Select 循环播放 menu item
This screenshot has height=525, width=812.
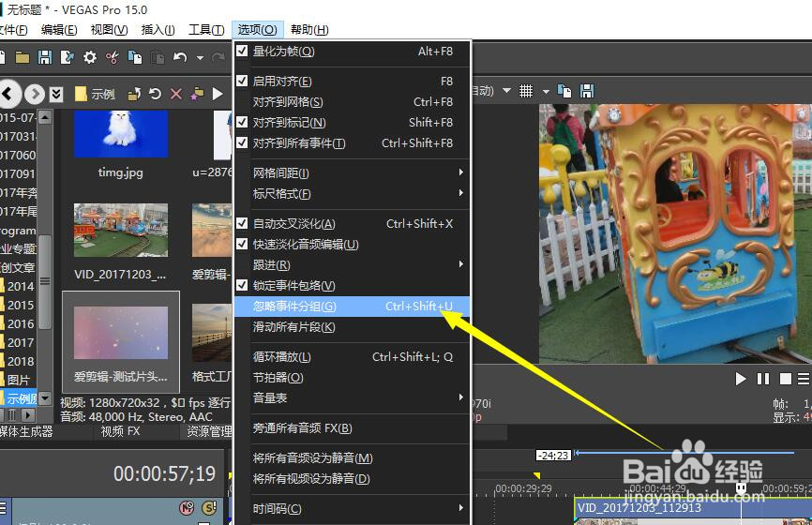point(353,357)
